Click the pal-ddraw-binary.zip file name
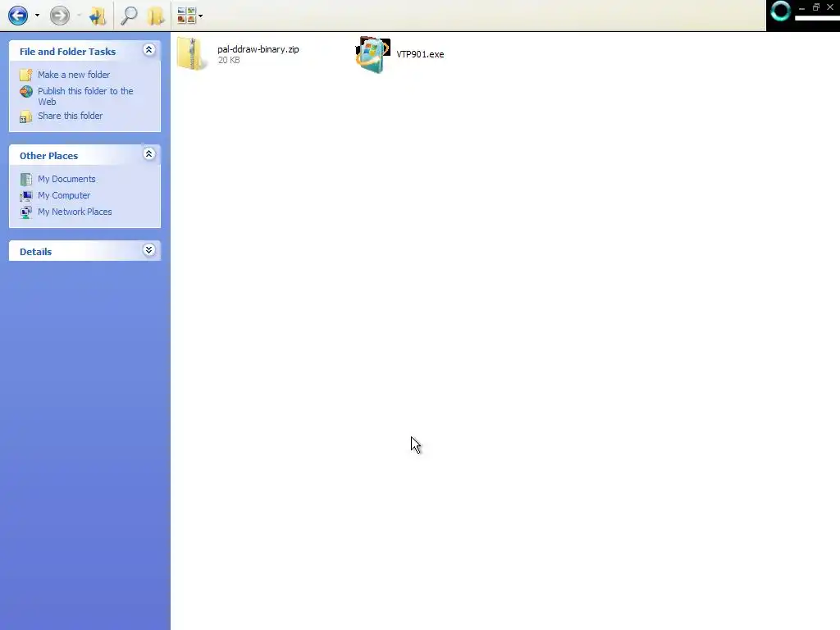The height and width of the screenshot is (630, 840). click(x=258, y=48)
